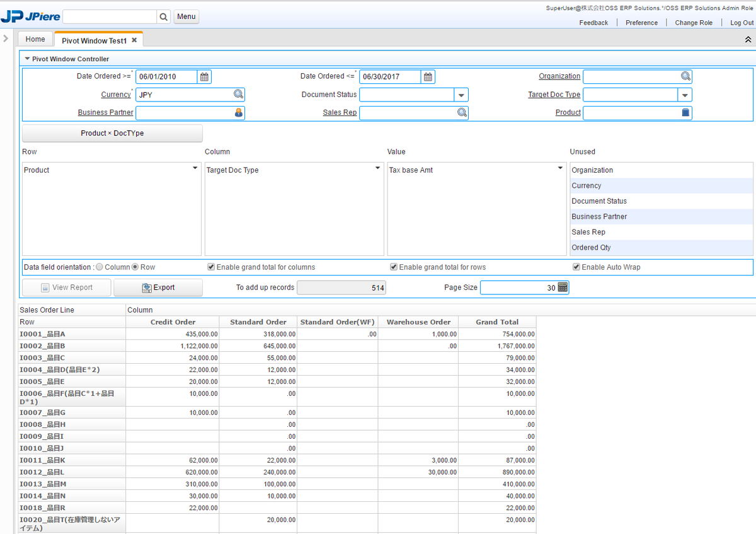Uncheck Enable grand total for rows

click(394, 267)
